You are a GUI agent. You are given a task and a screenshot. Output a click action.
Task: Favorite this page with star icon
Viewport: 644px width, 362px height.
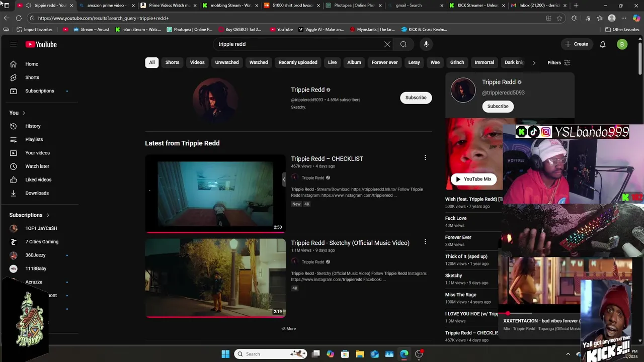(559, 18)
